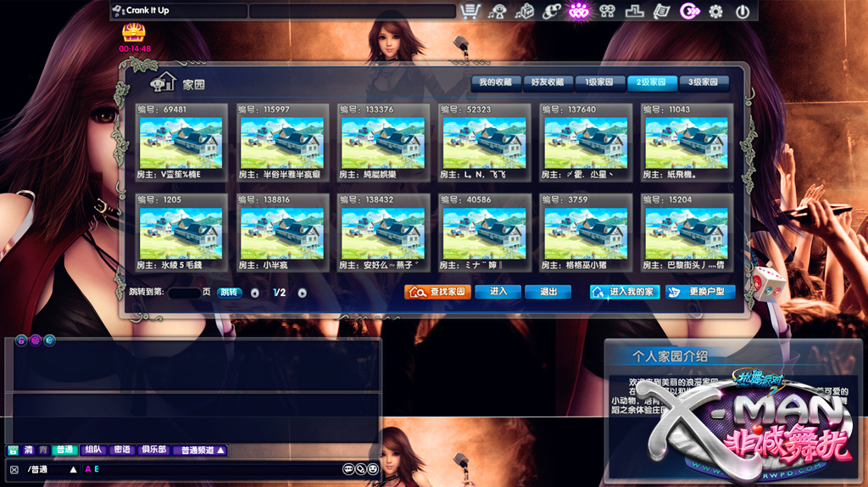The width and height of the screenshot is (868, 487).
Task: Expand the 普通频道 channel dropdown
Action: pyautogui.click(x=202, y=451)
